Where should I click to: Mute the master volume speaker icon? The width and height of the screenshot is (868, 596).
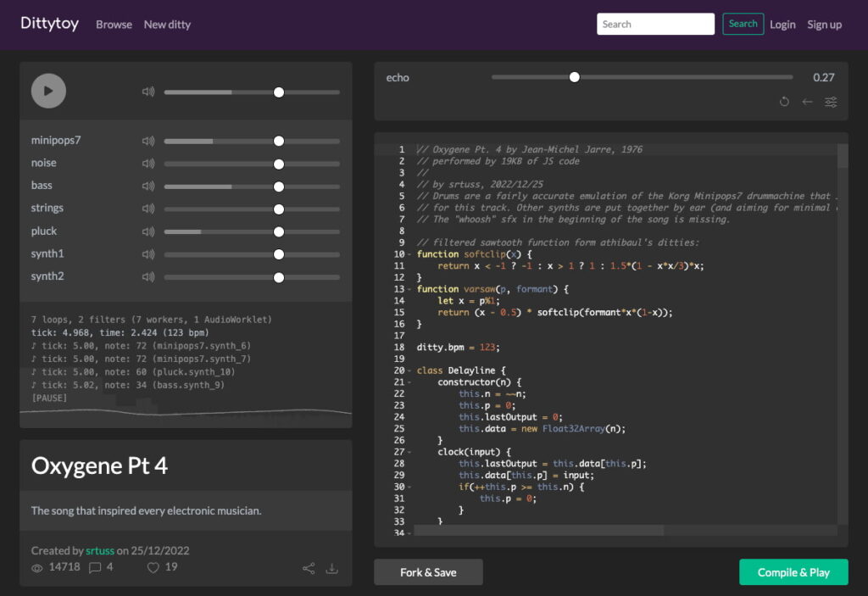tap(147, 92)
